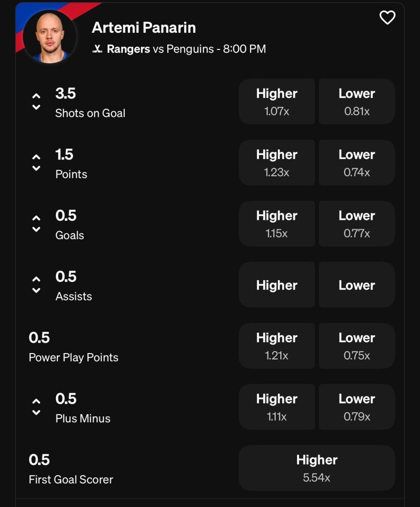Raise the Shots on Goal line
The image size is (420, 507).
[36, 96]
